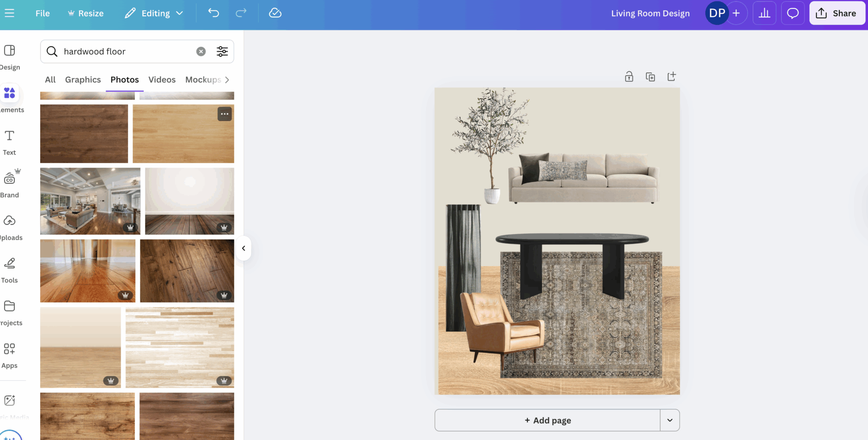The height and width of the screenshot is (440, 868).
Task: Switch to the All tab
Action: (50, 80)
